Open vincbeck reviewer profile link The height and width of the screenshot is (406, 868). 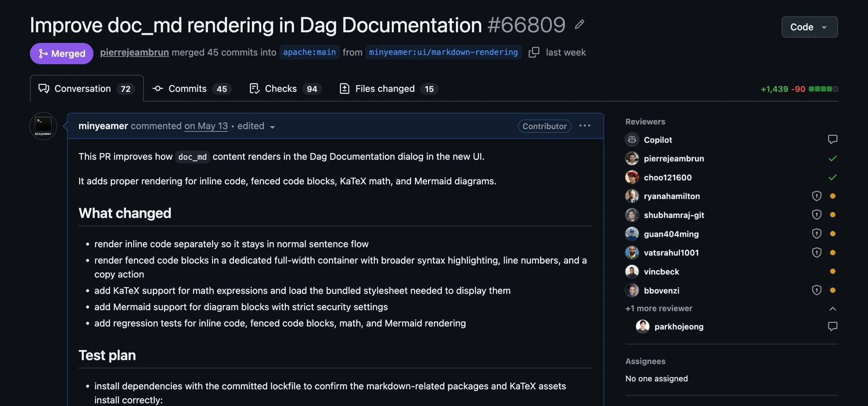pyautogui.click(x=661, y=272)
